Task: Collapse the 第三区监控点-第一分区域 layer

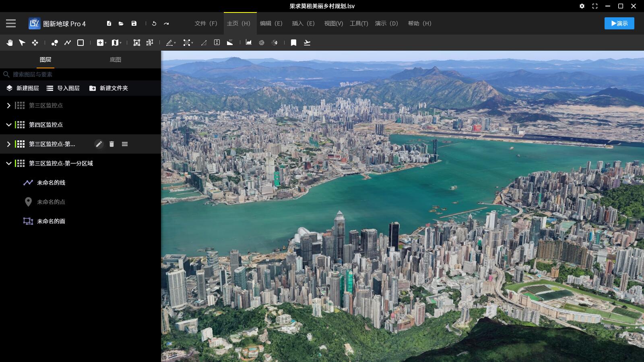Action: tap(8, 163)
